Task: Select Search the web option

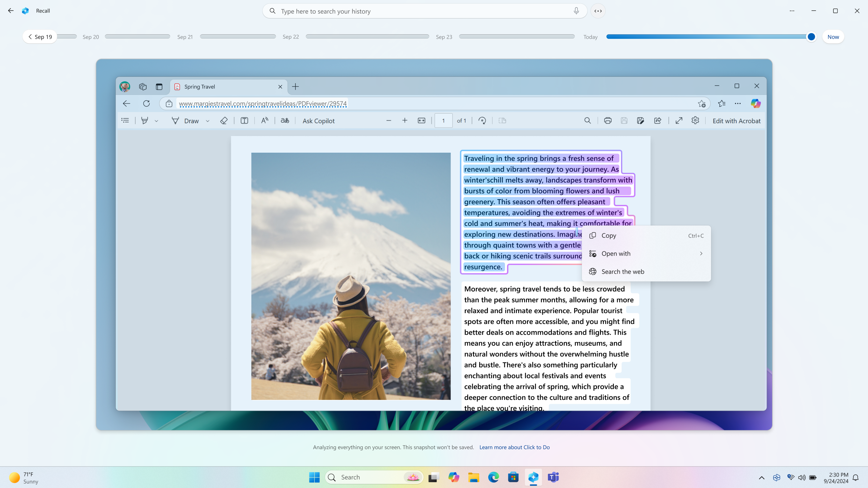Action: [622, 272]
